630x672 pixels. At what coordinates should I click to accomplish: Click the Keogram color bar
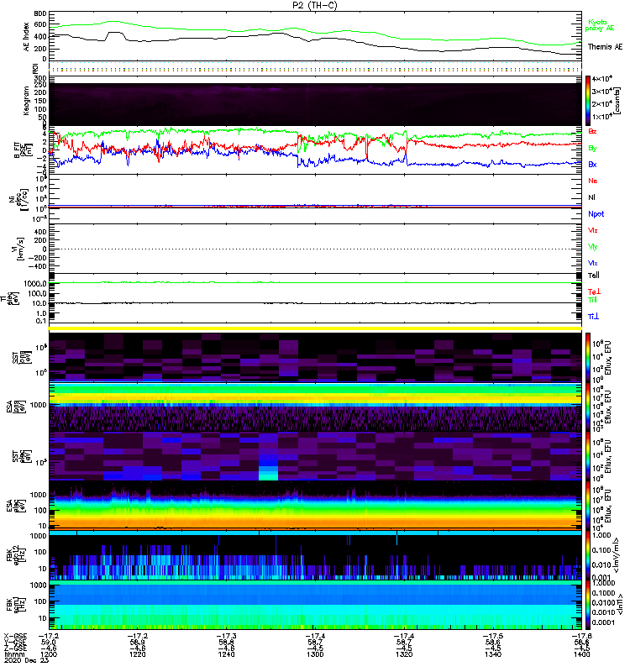click(x=589, y=99)
